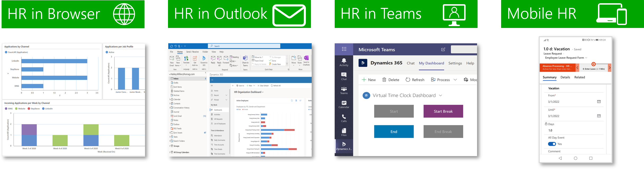Open the Folder tab in Outlook

coord(205,52)
